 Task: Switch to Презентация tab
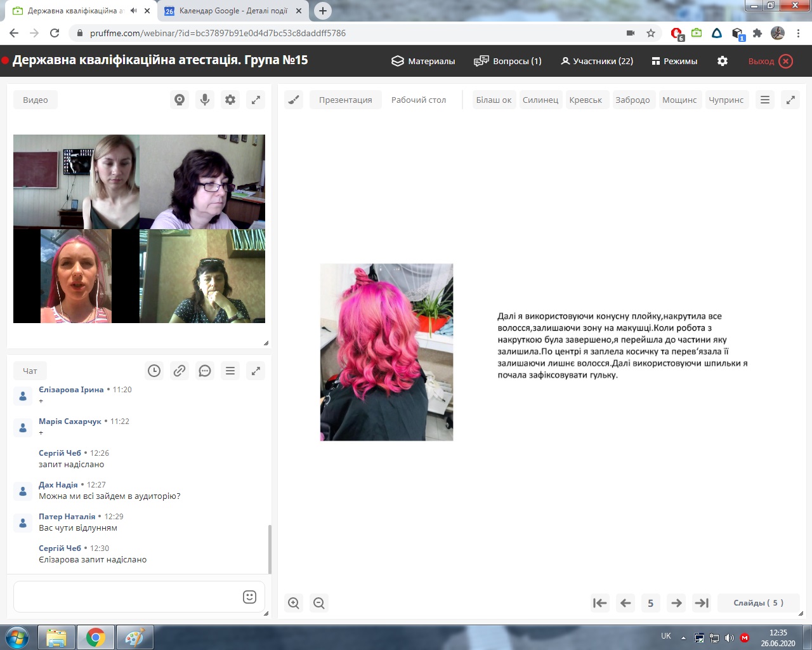pos(345,100)
